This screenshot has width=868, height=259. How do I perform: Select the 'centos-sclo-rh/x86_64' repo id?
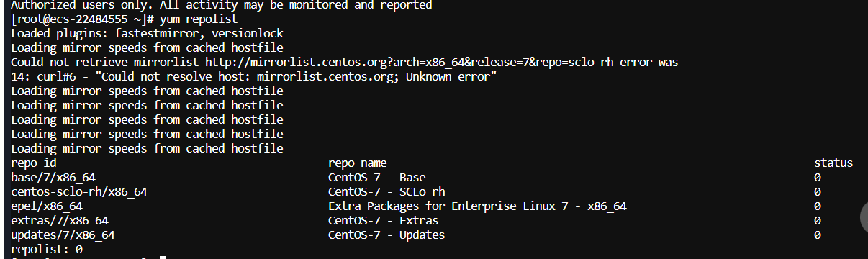(x=79, y=192)
